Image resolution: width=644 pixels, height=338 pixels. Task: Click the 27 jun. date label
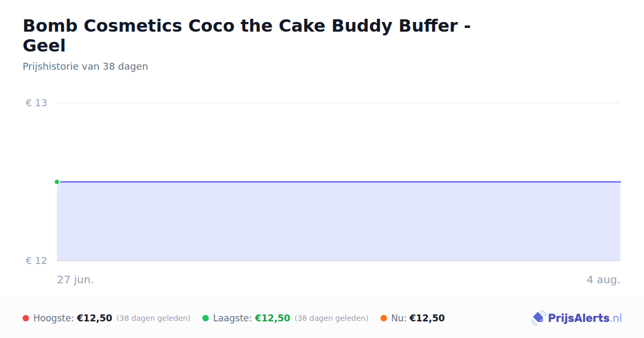tap(76, 280)
